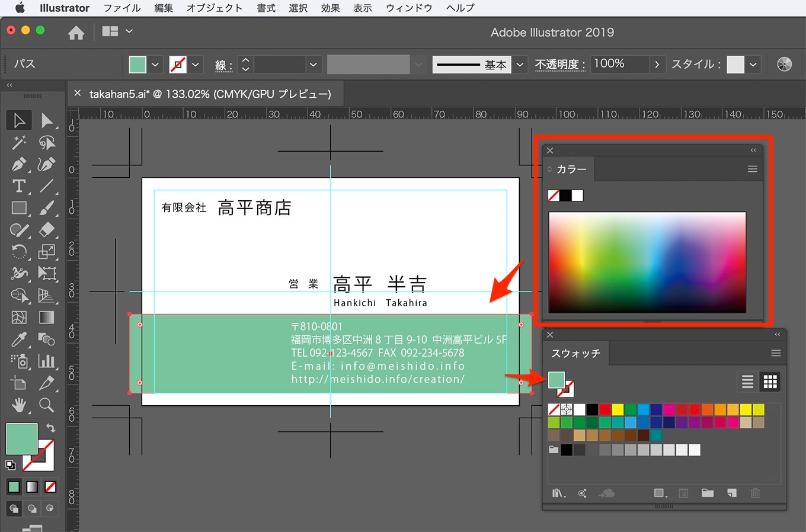Image resolution: width=806 pixels, height=532 pixels.
Task: Choose the Line Segment tool
Action: pos(47,186)
